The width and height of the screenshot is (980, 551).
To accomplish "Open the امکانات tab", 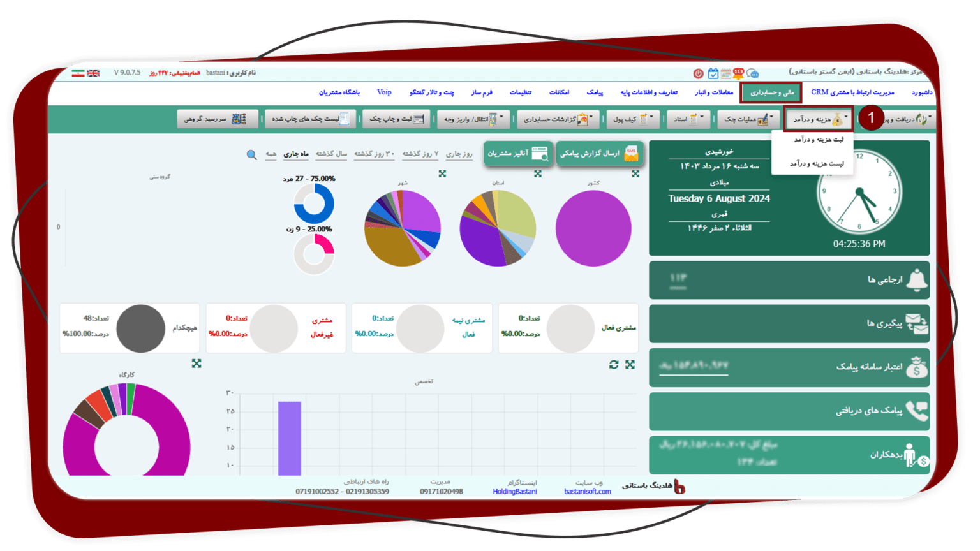I will tap(559, 92).
